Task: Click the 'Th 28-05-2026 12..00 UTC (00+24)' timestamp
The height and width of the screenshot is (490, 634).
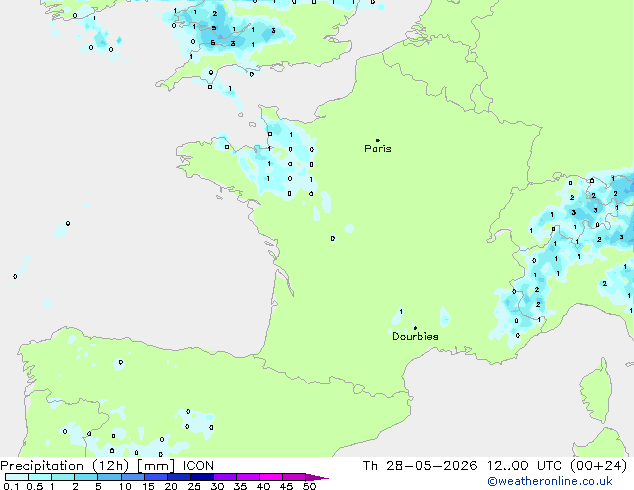Action: coord(494,466)
